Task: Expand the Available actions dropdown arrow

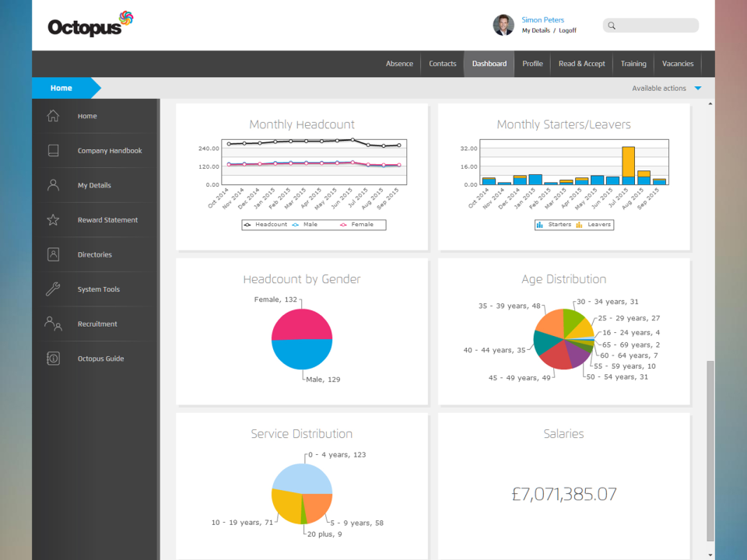Action: coord(698,88)
